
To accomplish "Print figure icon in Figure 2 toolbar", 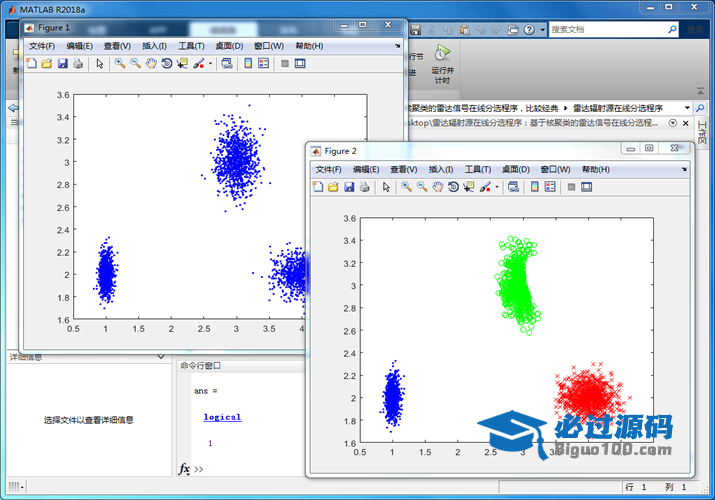I will coord(364,187).
